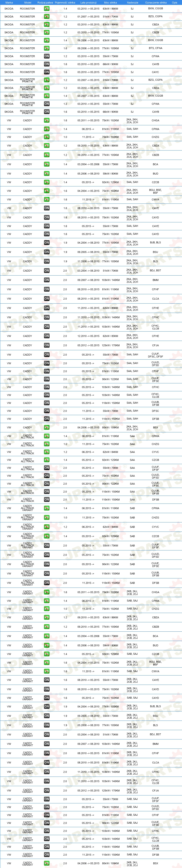Click 'CFWA' code in Roomster Praktik row
This screenshot has height=868, width=182.
pyautogui.click(x=155, y=104)
